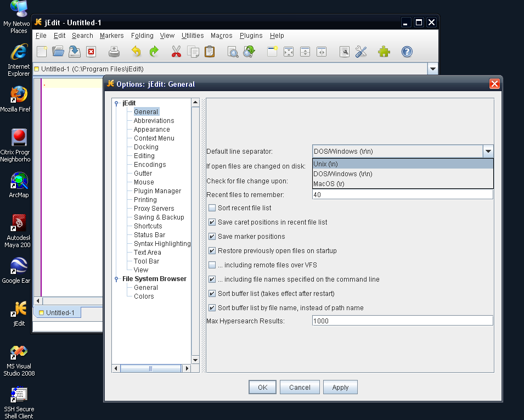Image resolution: width=524 pixels, height=420 pixels.
Task: Click the Open File folder icon
Action: click(58, 52)
